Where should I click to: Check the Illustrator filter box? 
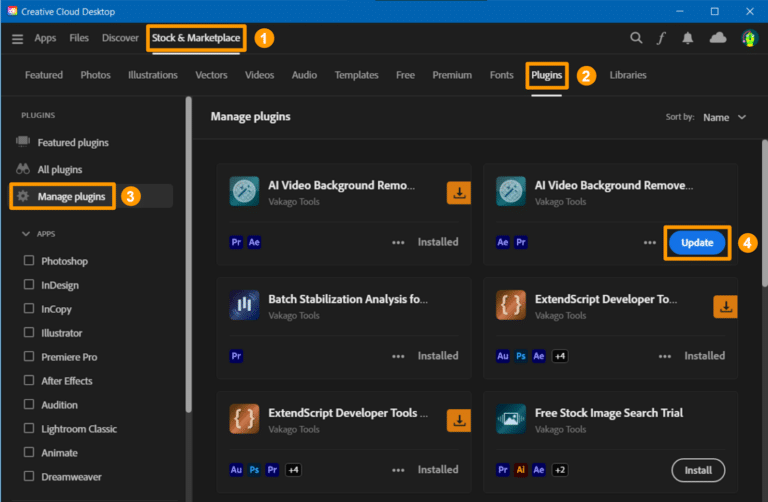[29, 333]
